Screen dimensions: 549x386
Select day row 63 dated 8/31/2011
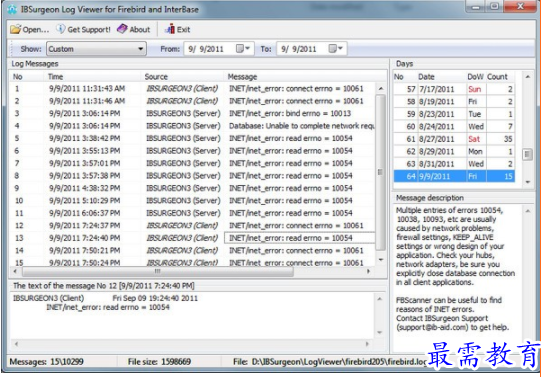[x=454, y=164]
